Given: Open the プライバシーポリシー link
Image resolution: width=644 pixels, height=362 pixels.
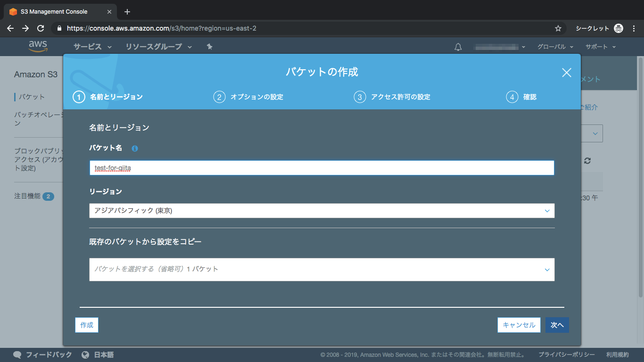Looking at the screenshot, I should [x=567, y=355].
